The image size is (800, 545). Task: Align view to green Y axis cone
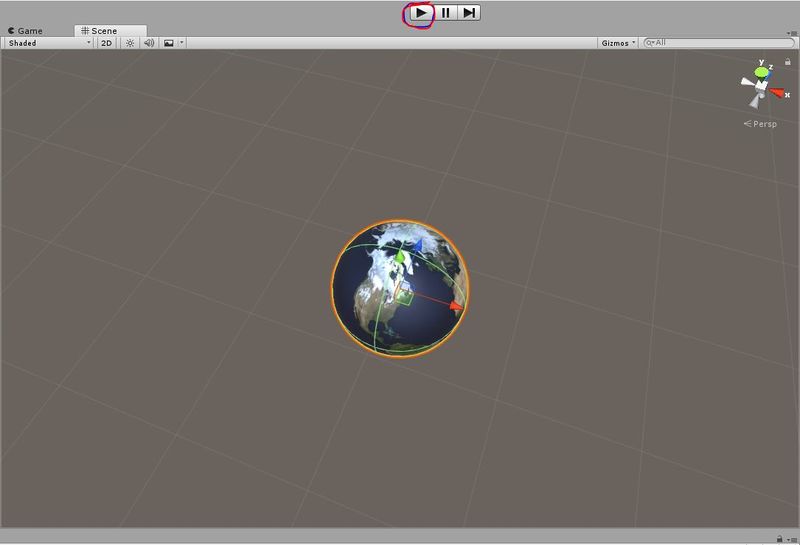pos(762,72)
